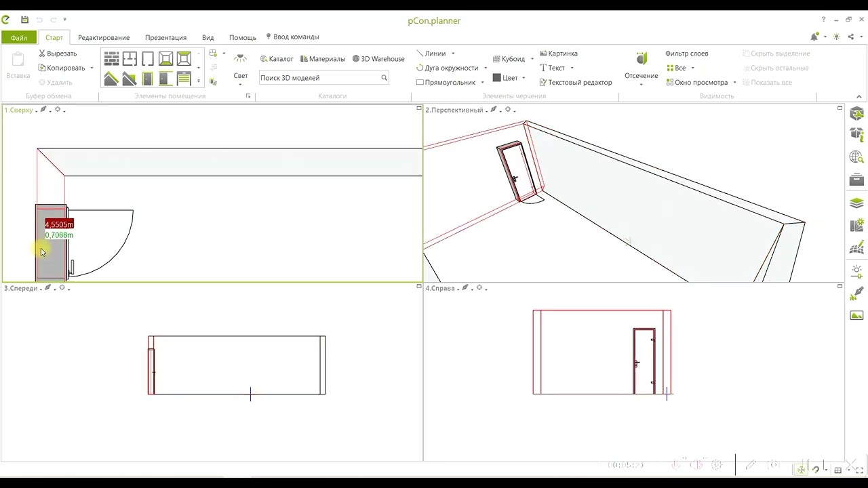Open the picture render sidebar icon
868x488 pixels.
click(856, 316)
